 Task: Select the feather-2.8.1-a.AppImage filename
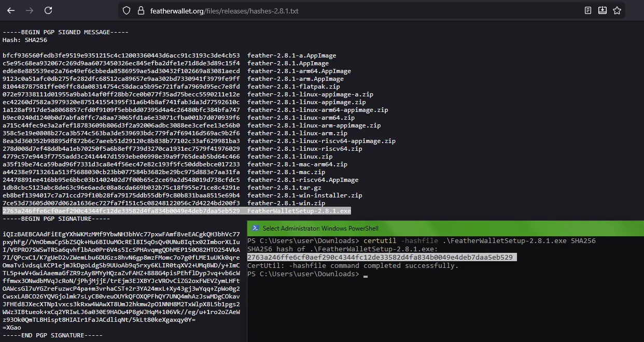[x=291, y=55]
